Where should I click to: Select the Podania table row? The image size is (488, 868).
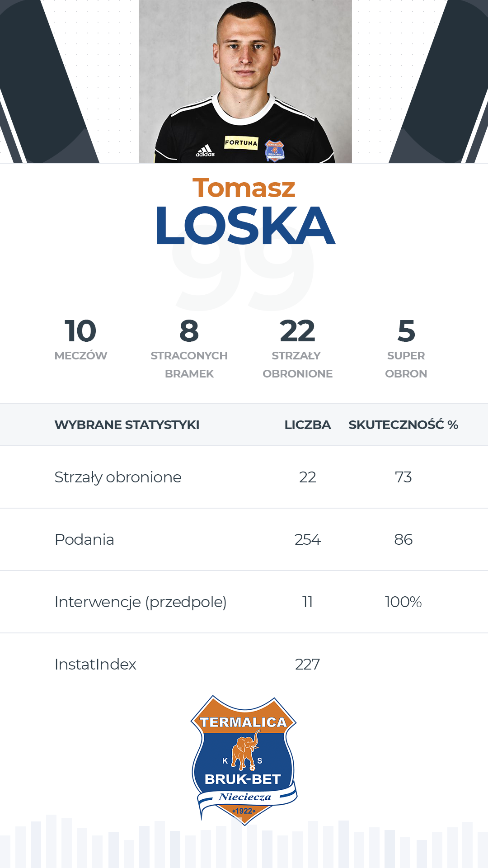tap(244, 540)
